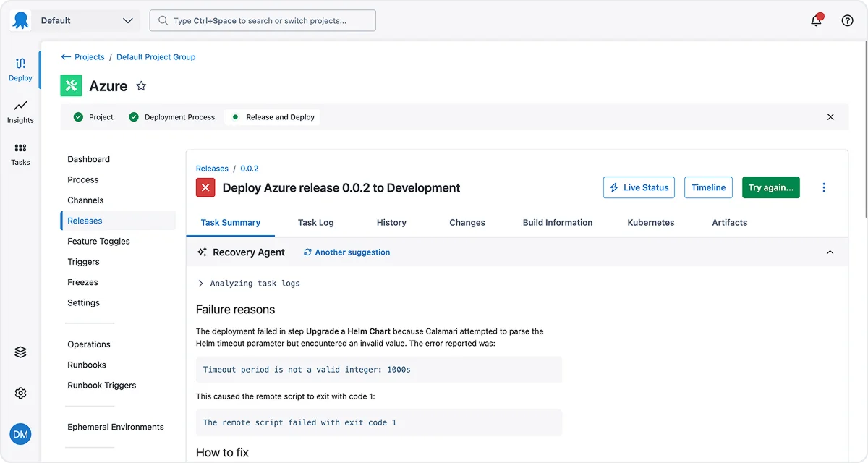Click the stacked layers icon in sidebar
The height and width of the screenshot is (463, 868).
pyautogui.click(x=20, y=352)
